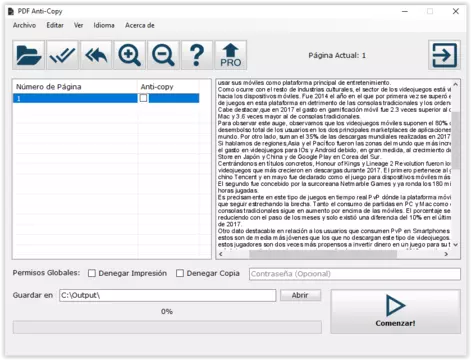
Task: Click the Abrir button
Action: 300,295
